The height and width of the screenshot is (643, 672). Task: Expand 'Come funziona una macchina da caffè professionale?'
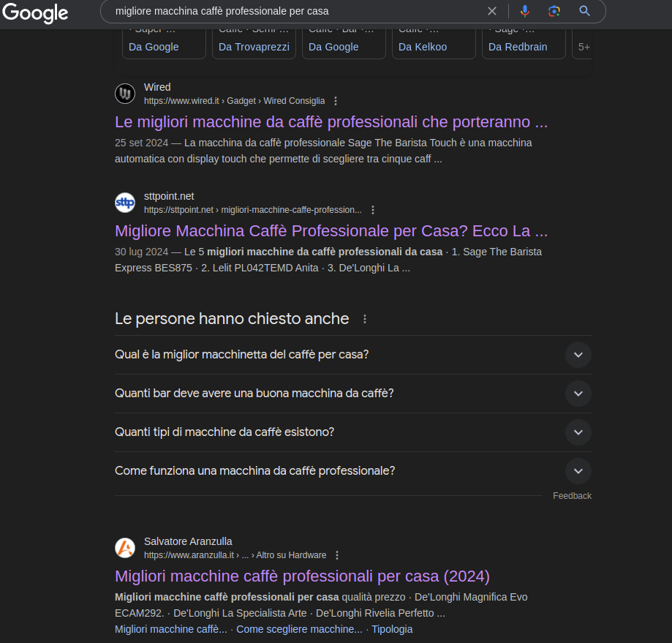coord(353,470)
